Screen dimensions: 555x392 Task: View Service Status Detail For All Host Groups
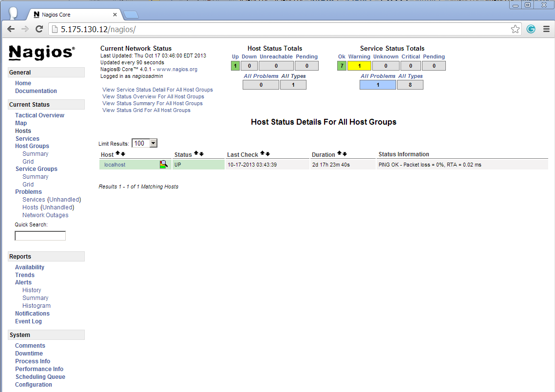(x=157, y=90)
